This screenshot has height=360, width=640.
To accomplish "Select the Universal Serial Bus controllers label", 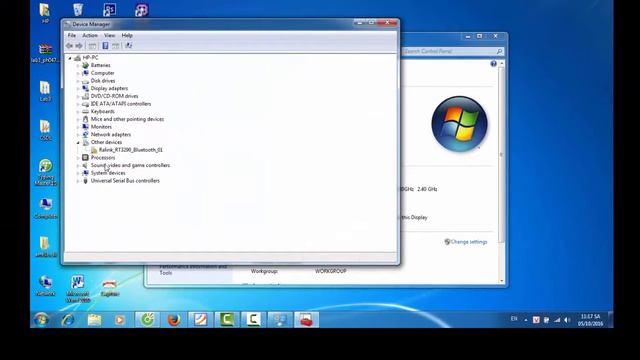I will click(125, 181).
